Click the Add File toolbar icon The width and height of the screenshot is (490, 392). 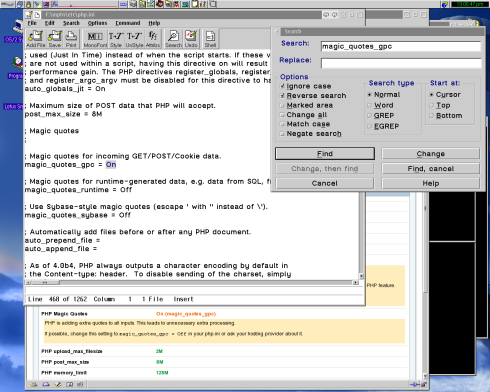[x=36, y=39]
